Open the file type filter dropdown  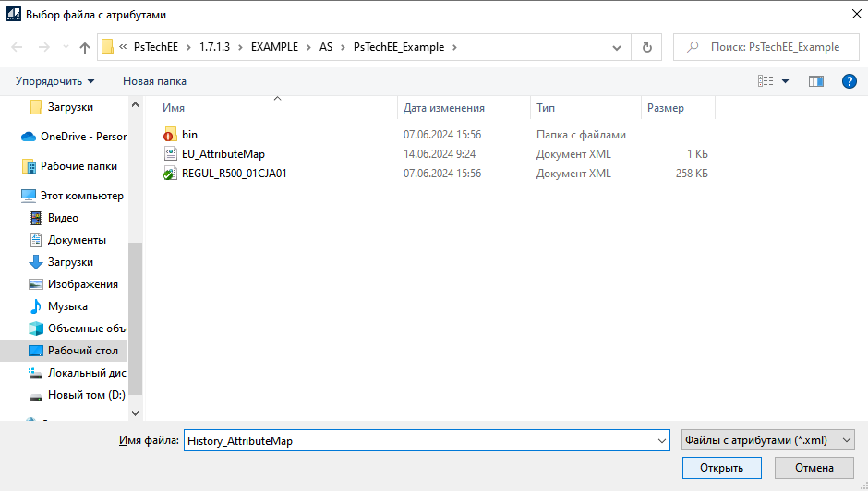pyautogui.click(x=766, y=441)
